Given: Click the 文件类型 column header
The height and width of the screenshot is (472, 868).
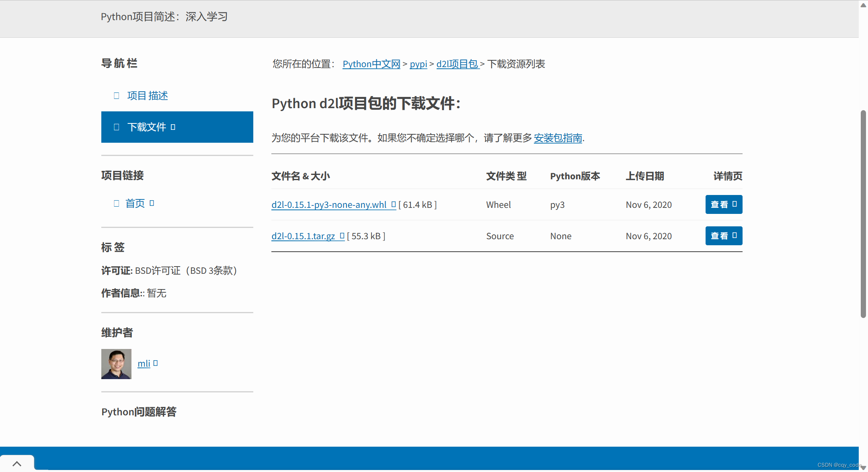Looking at the screenshot, I should pyautogui.click(x=506, y=176).
